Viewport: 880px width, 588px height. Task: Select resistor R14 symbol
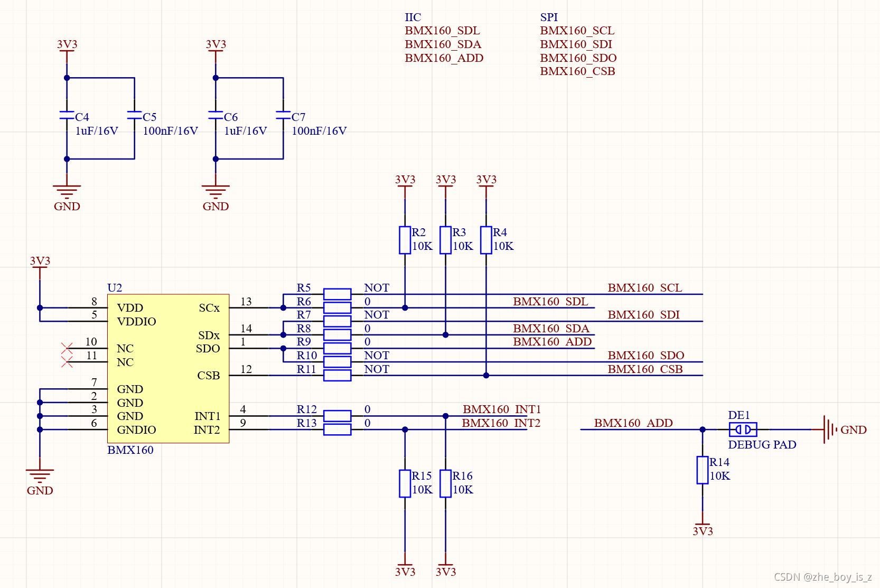click(x=703, y=470)
